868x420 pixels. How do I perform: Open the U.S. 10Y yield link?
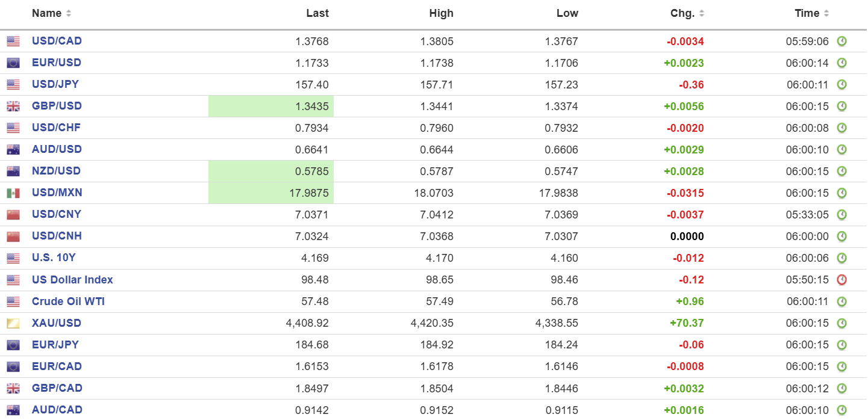54,258
